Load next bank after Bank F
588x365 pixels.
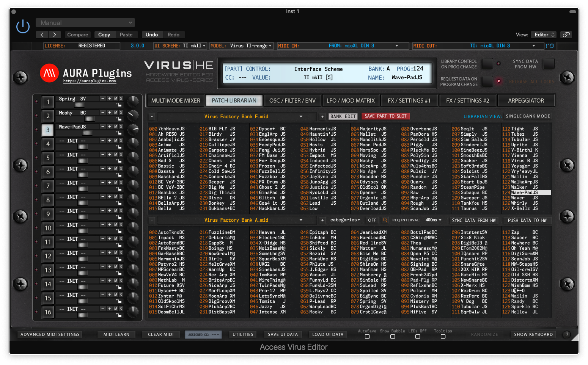pos(322,117)
